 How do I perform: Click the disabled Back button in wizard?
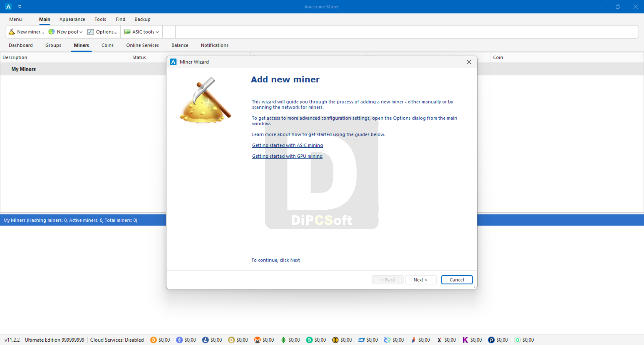tap(388, 280)
